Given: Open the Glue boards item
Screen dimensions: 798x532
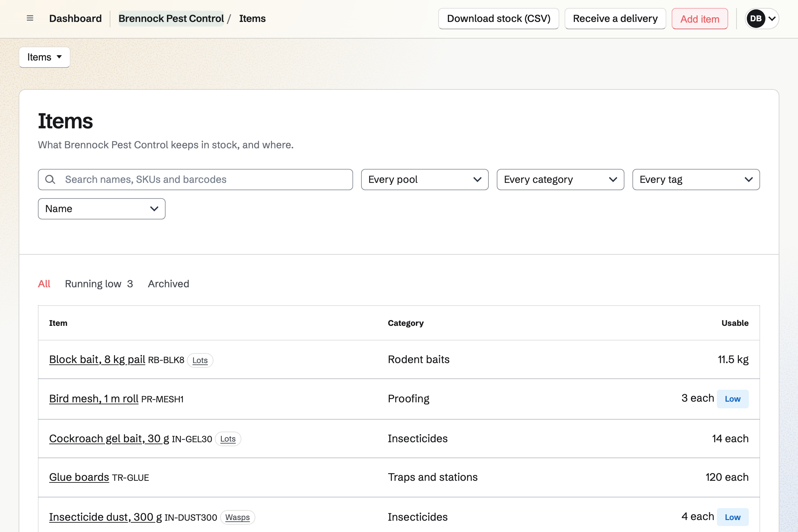Looking at the screenshot, I should click(x=79, y=477).
